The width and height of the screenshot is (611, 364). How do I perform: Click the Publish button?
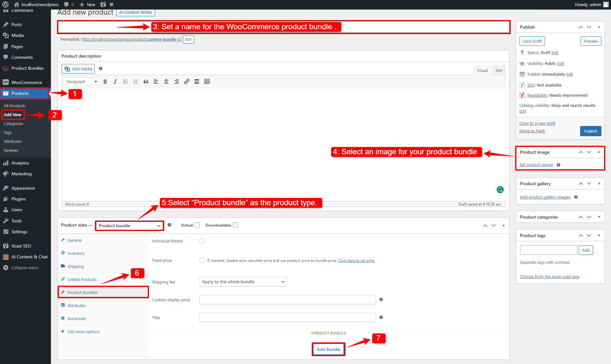[591, 131]
